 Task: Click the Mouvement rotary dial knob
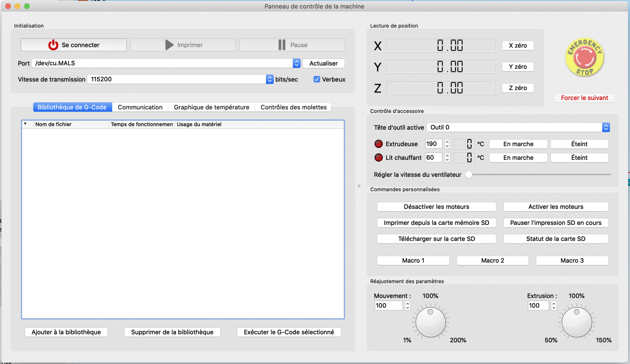[x=430, y=322]
